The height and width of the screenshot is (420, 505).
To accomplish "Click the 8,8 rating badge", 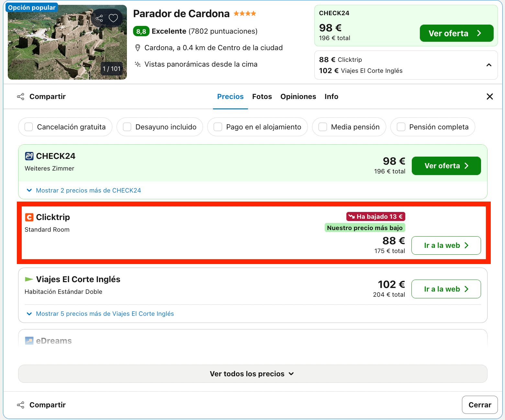I will [141, 31].
